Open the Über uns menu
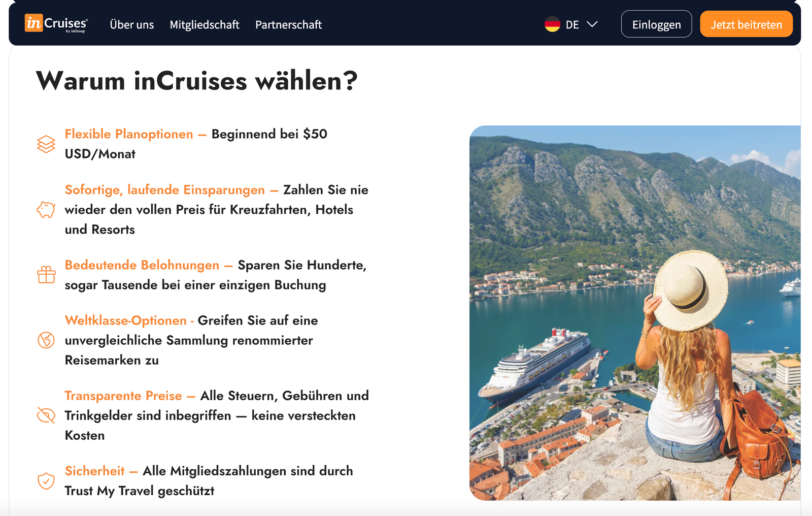The width and height of the screenshot is (812, 516). 132,24
